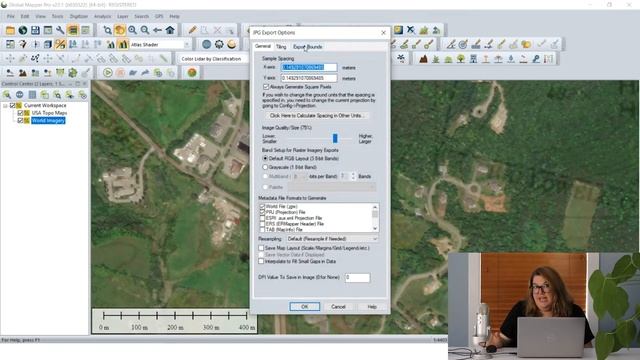Click the metadata list scrollbar
Image resolution: width=640 pixels, height=360 pixels.
click(x=375, y=218)
